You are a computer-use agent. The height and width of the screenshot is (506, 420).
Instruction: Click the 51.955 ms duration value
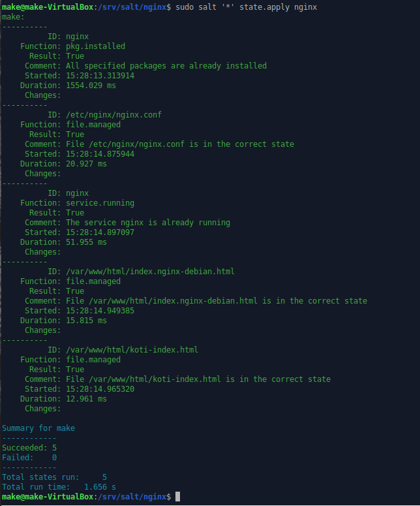coord(86,242)
